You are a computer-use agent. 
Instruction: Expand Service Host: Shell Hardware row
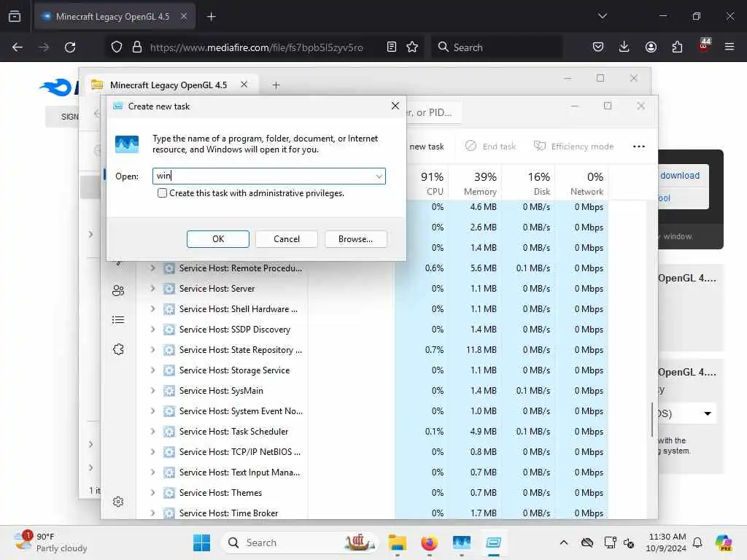click(x=152, y=309)
